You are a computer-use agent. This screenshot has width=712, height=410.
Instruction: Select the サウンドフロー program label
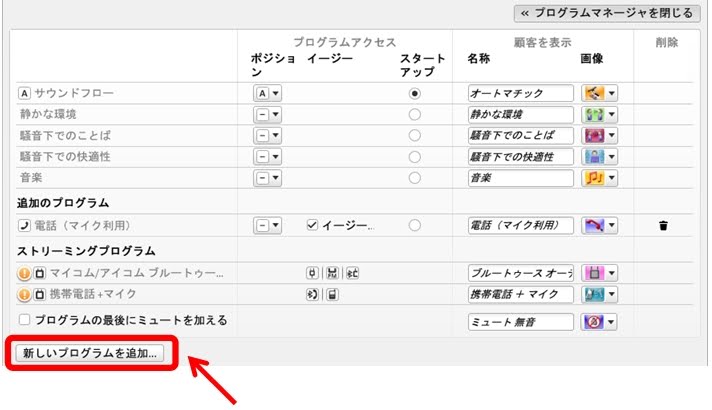click(x=74, y=93)
